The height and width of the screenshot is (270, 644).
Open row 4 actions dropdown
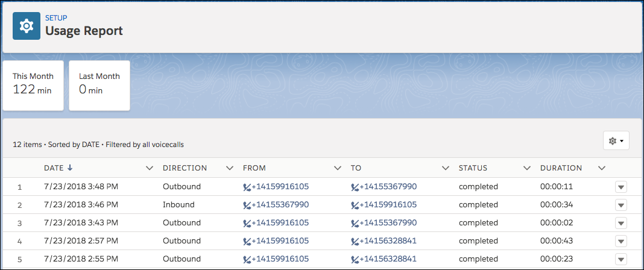(x=621, y=241)
